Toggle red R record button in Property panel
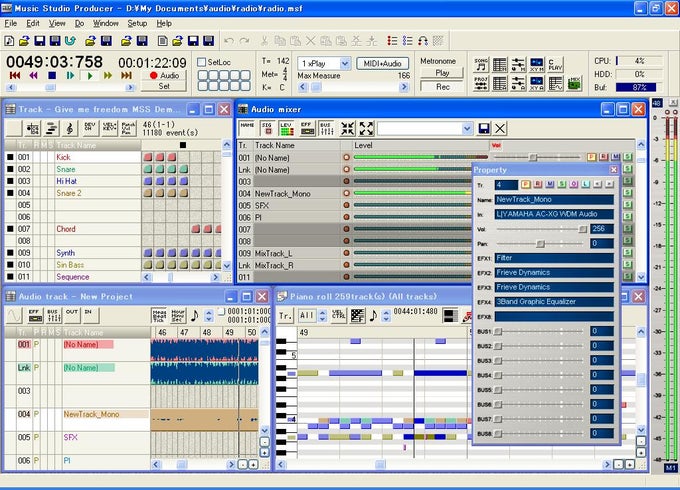 tap(538, 184)
